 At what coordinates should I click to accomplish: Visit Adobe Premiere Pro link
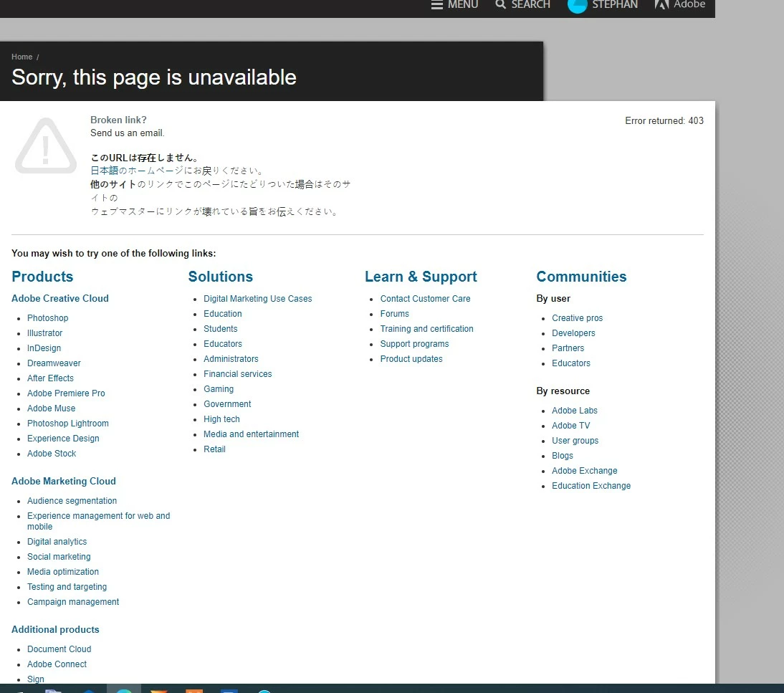(66, 393)
